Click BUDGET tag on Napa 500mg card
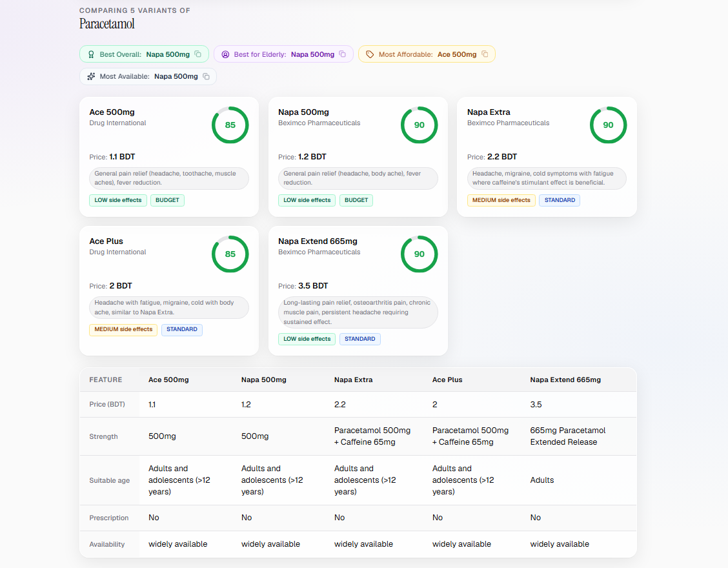 tap(356, 200)
